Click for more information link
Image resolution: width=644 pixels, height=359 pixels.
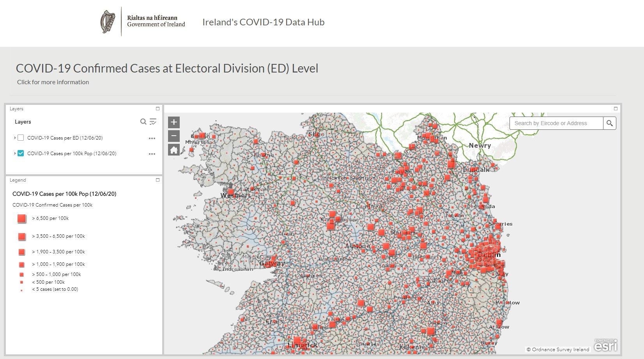click(53, 82)
